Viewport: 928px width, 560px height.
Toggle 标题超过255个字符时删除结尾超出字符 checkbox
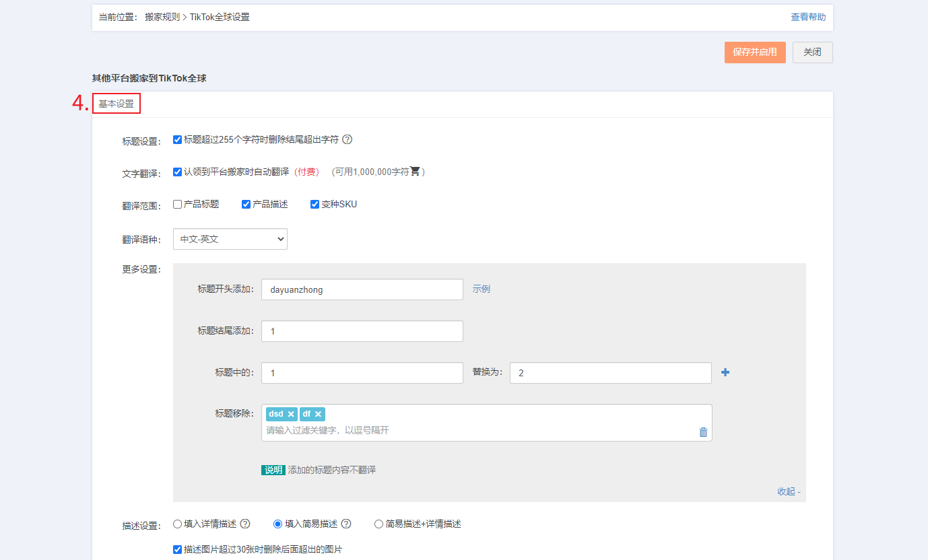pyautogui.click(x=178, y=139)
